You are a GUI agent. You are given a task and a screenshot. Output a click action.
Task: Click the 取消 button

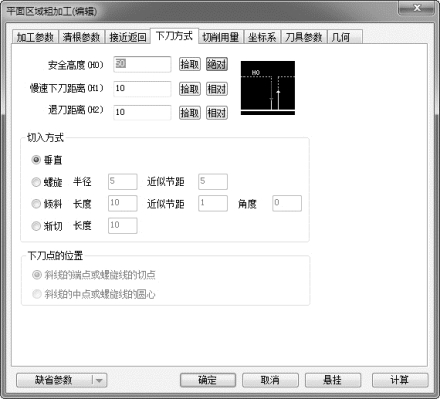click(270, 380)
